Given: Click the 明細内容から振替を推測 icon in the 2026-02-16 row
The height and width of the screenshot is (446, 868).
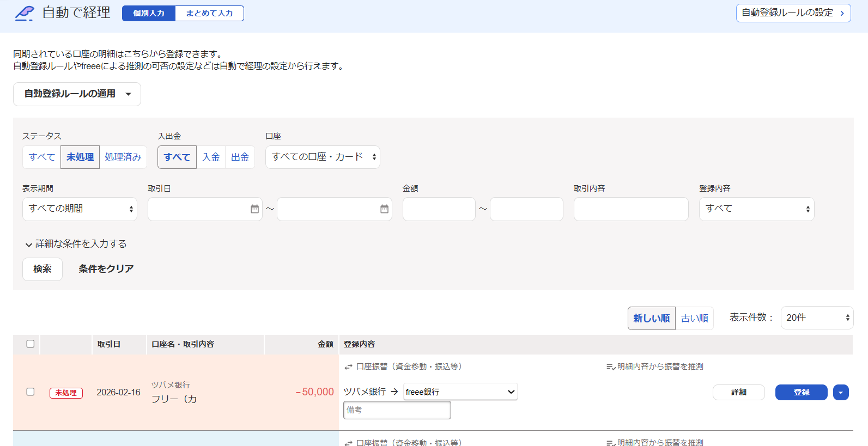Looking at the screenshot, I should click(x=611, y=367).
